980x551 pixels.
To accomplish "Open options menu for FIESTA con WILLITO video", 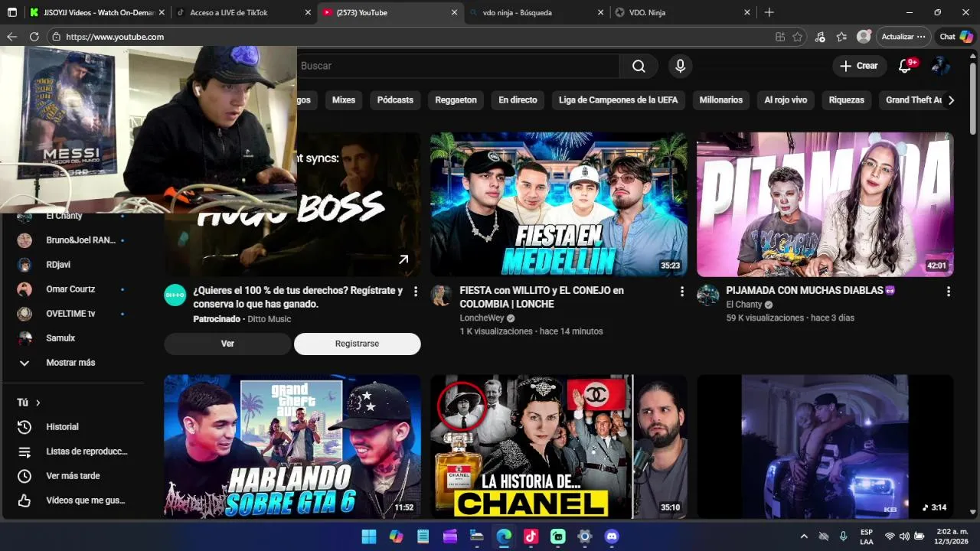I will click(x=682, y=292).
